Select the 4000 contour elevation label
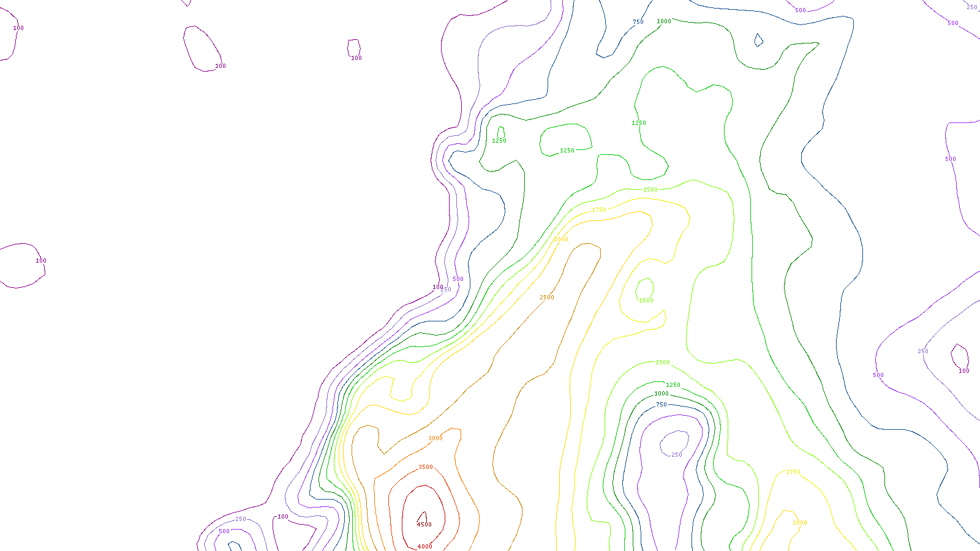 (x=425, y=547)
